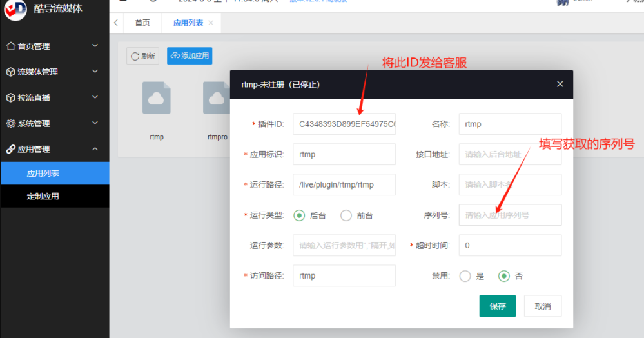Image resolution: width=644 pixels, height=338 pixels.
Task: Set 禁用 option to 是
Action: pyautogui.click(x=465, y=276)
